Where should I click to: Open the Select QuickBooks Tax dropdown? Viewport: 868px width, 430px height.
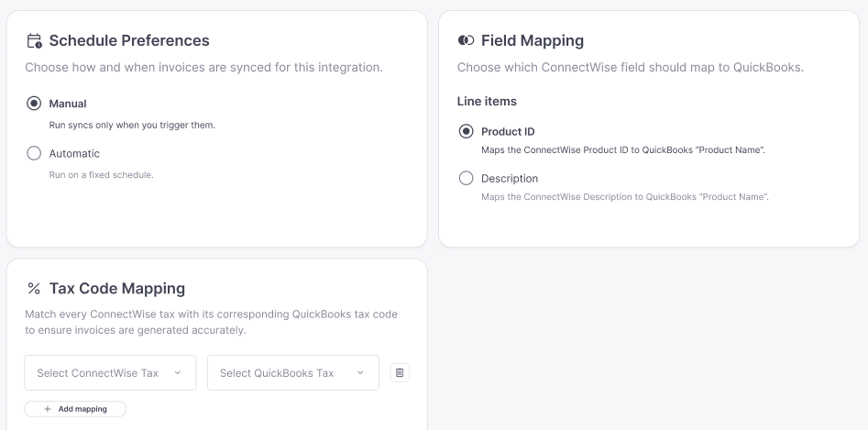pyautogui.click(x=292, y=373)
